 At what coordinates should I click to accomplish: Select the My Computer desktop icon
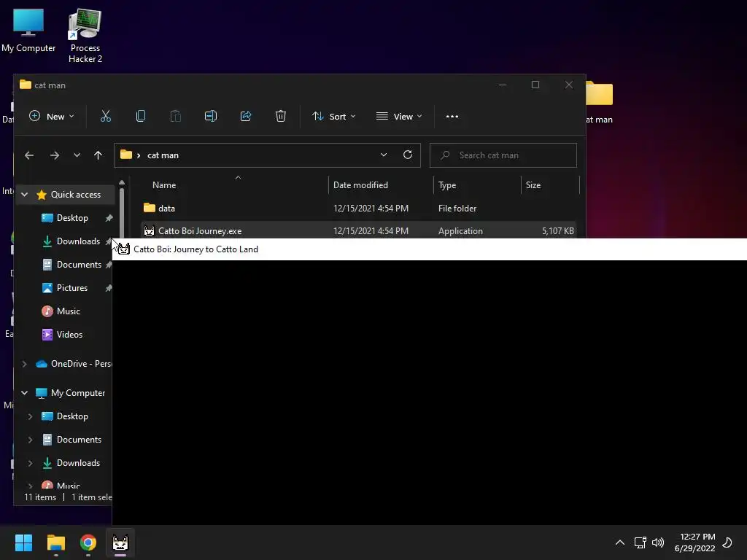click(x=28, y=31)
